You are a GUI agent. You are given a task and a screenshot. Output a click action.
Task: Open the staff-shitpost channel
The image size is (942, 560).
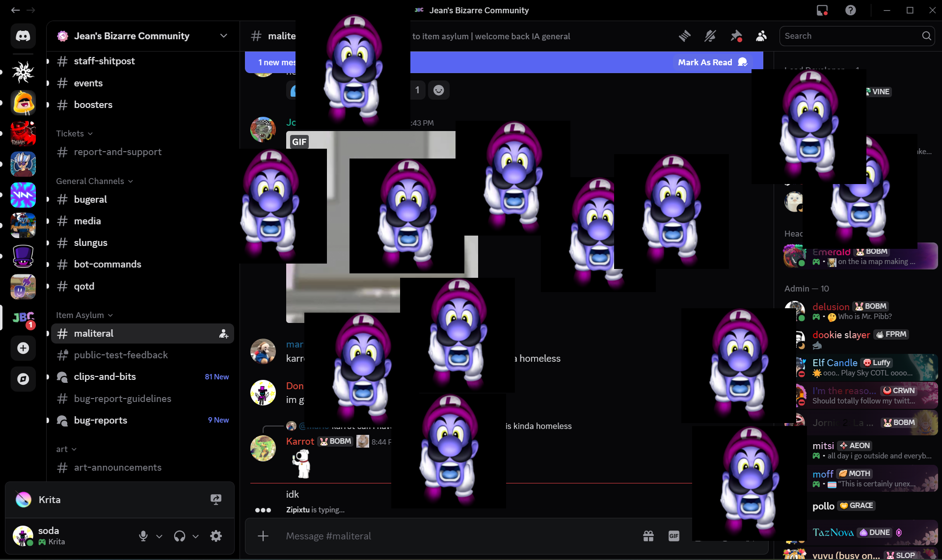143,61
